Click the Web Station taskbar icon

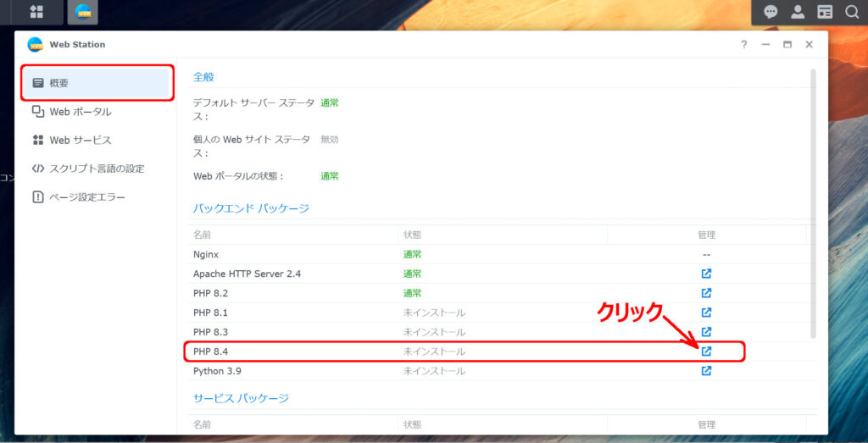83,12
